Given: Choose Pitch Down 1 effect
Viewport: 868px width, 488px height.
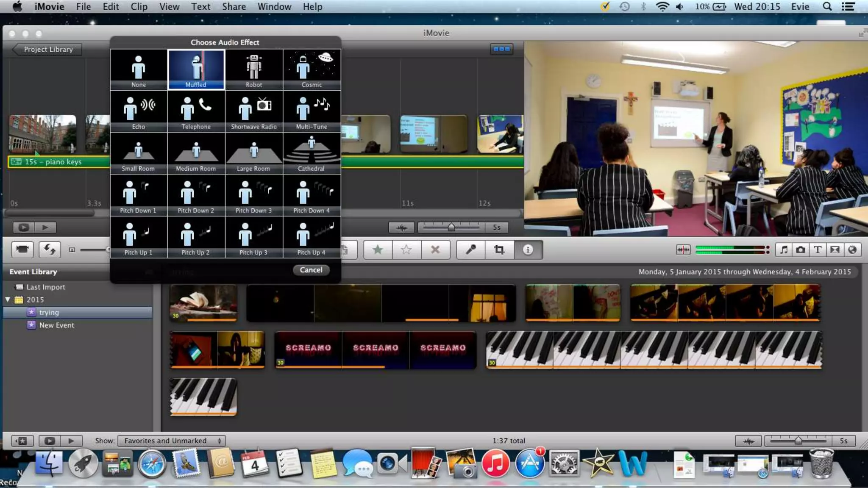Looking at the screenshot, I should (x=139, y=195).
